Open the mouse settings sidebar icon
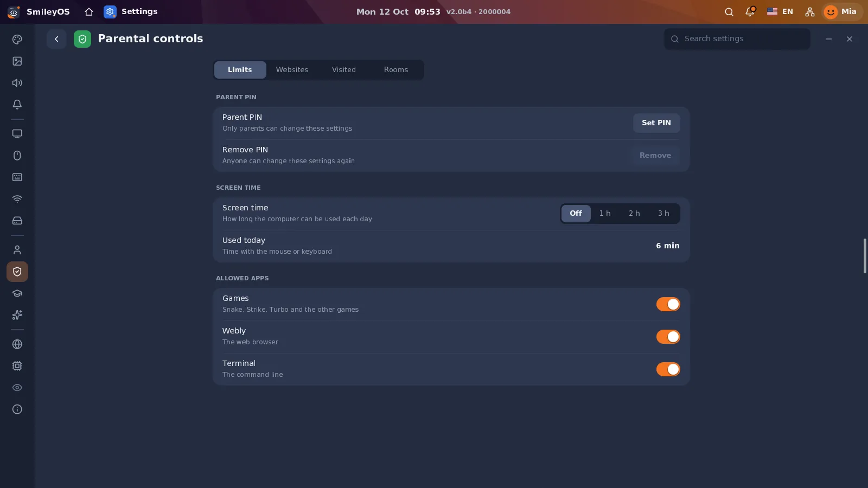The height and width of the screenshot is (488, 868). [x=17, y=156]
